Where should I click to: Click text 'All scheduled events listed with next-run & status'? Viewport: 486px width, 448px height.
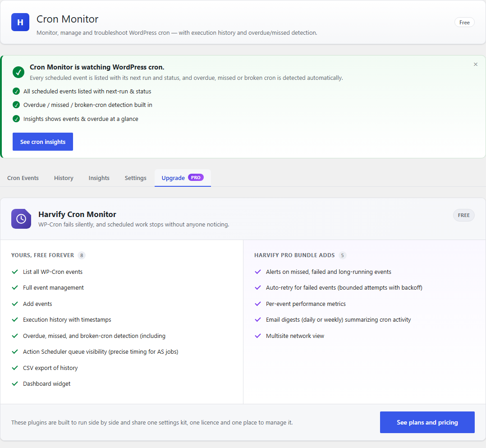pos(87,91)
